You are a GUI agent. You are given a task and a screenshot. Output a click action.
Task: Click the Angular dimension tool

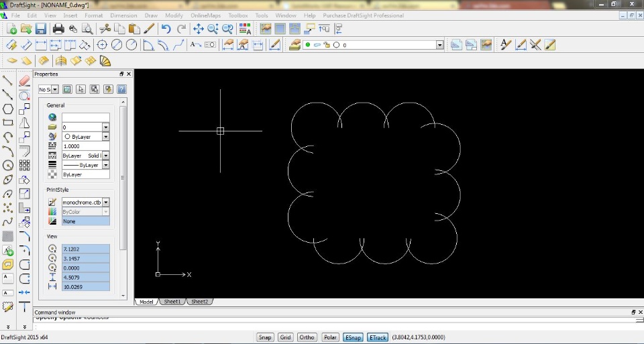tap(148, 45)
